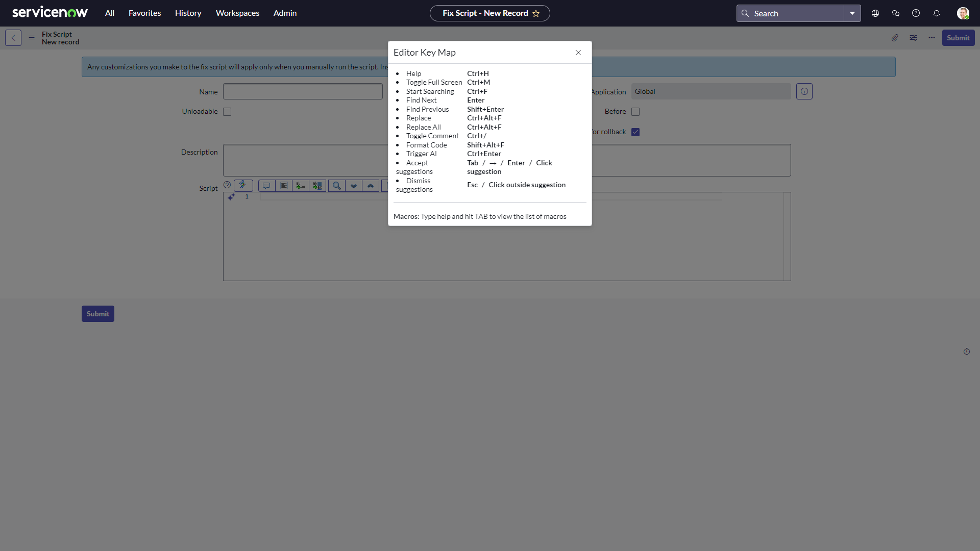The width and height of the screenshot is (980, 551).
Task: Toggle the Unloadable checkbox
Action: pos(227,112)
